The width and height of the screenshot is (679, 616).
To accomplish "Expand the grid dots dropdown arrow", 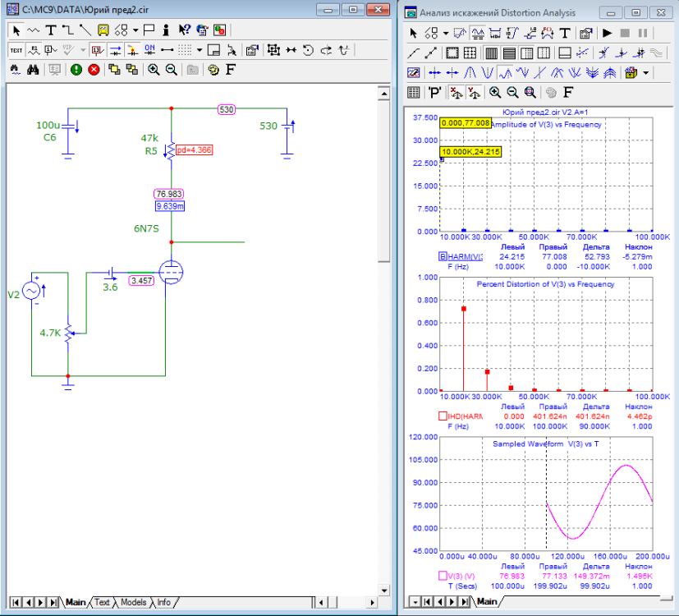I will click(199, 50).
